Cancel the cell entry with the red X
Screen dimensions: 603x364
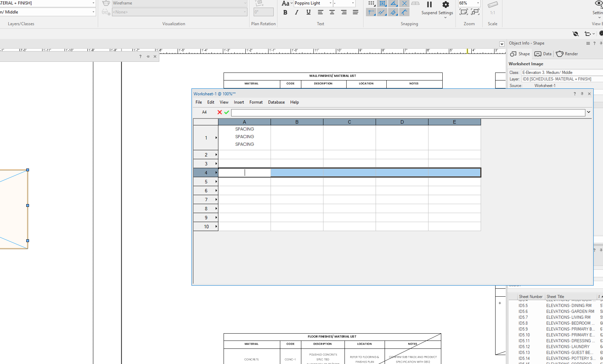[220, 112]
